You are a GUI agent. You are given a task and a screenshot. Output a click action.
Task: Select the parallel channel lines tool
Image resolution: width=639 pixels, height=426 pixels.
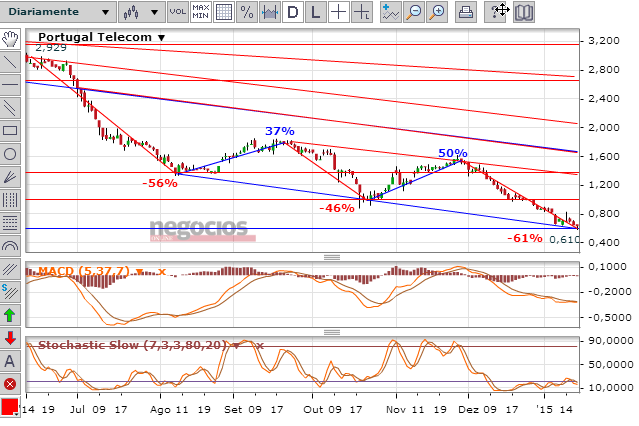tap(10, 108)
